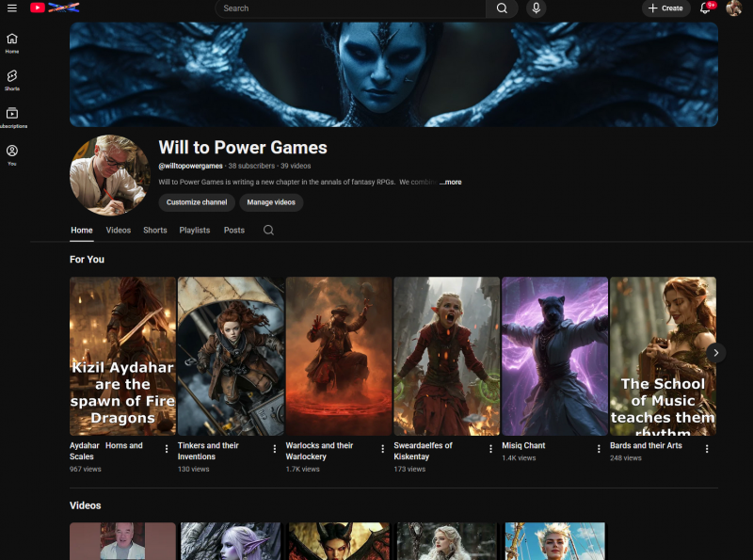Open the Playlists tab
Image resolution: width=753 pixels, height=560 pixels.
195,230
